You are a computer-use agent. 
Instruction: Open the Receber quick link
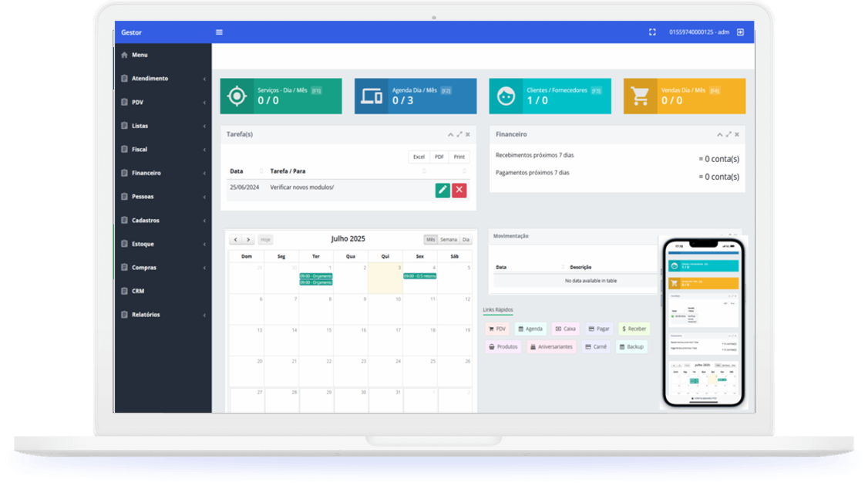[634, 329]
